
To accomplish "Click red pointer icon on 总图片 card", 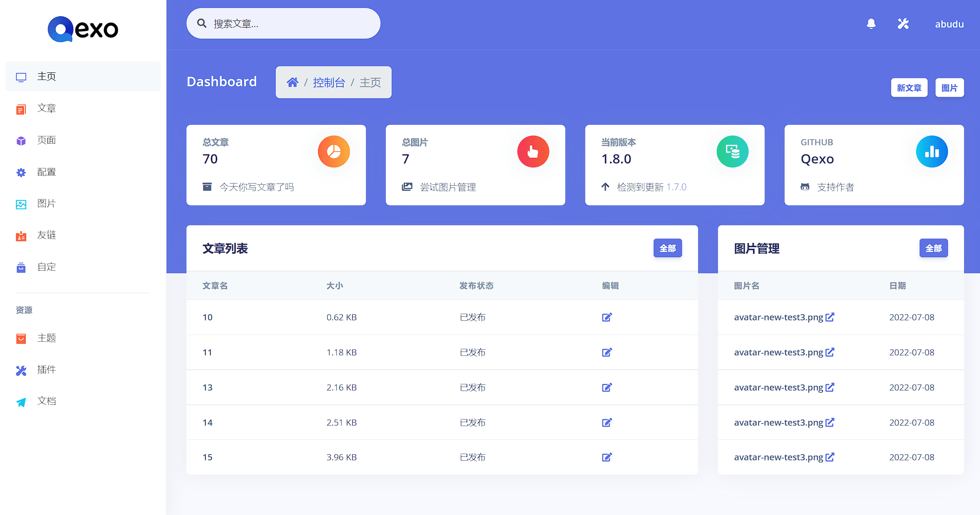I will pos(533,152).
